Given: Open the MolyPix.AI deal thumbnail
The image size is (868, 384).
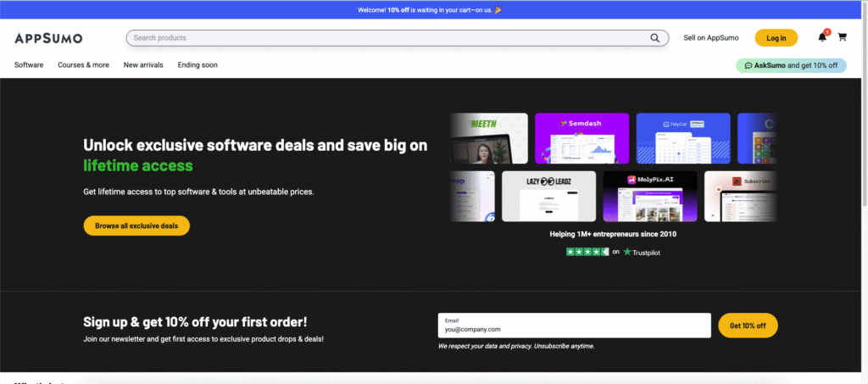Looking at the screenshot, I should 650,196.
